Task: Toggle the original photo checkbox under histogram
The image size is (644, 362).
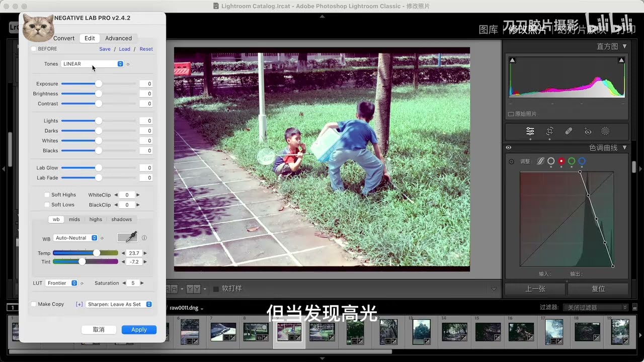Action: click(511, 114)
